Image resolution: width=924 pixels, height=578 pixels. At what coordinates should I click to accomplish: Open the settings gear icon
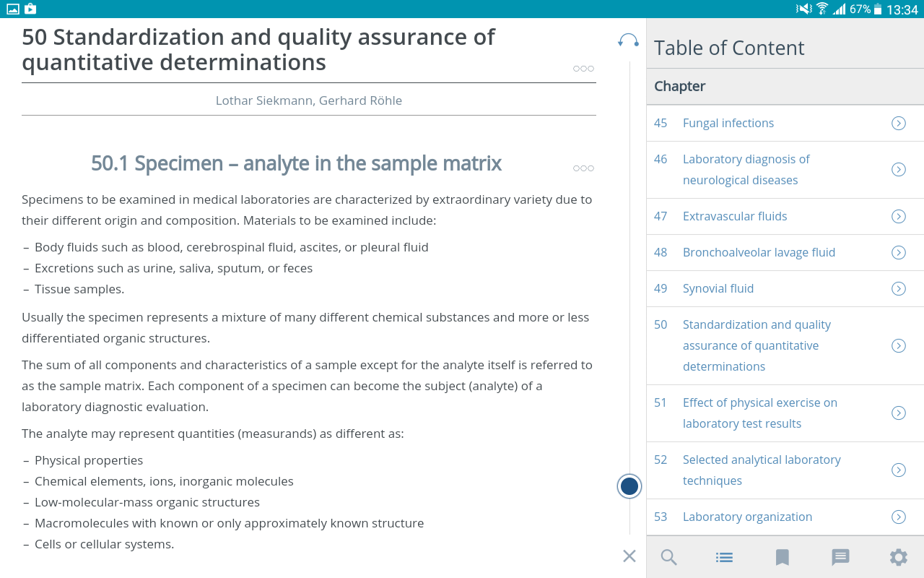pos(898,557)
